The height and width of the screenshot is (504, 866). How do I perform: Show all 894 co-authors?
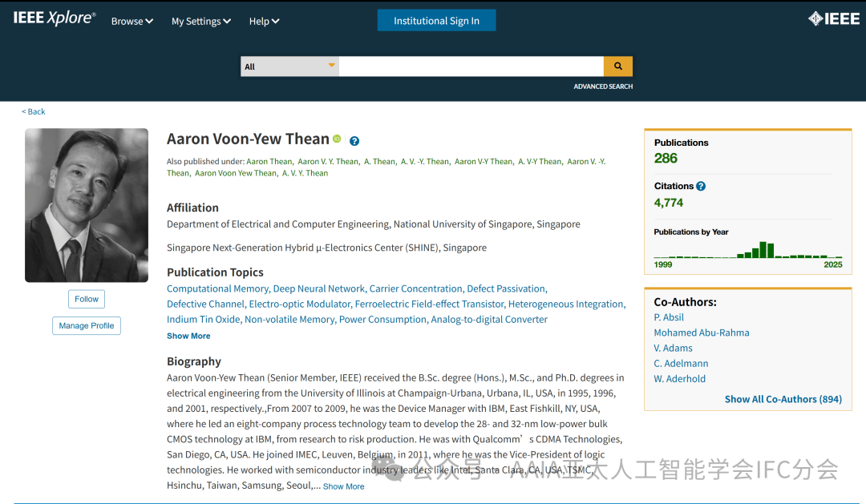783,399
